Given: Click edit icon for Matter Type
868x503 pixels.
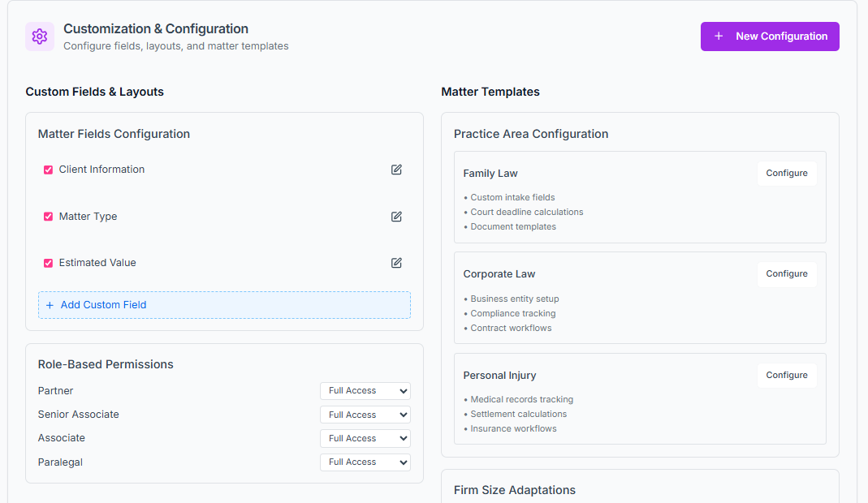Looking at the screenshot, I should (396, 217).
